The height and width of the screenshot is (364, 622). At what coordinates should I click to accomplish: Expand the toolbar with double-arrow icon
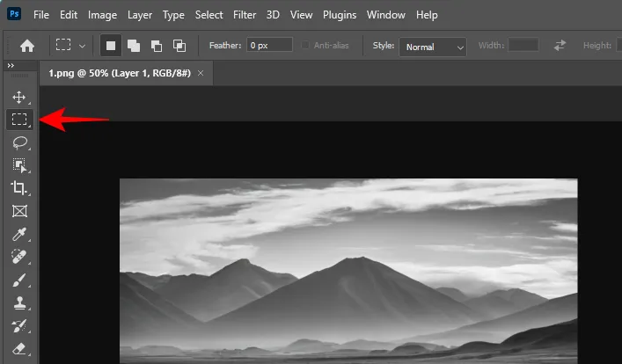(11, 65)
